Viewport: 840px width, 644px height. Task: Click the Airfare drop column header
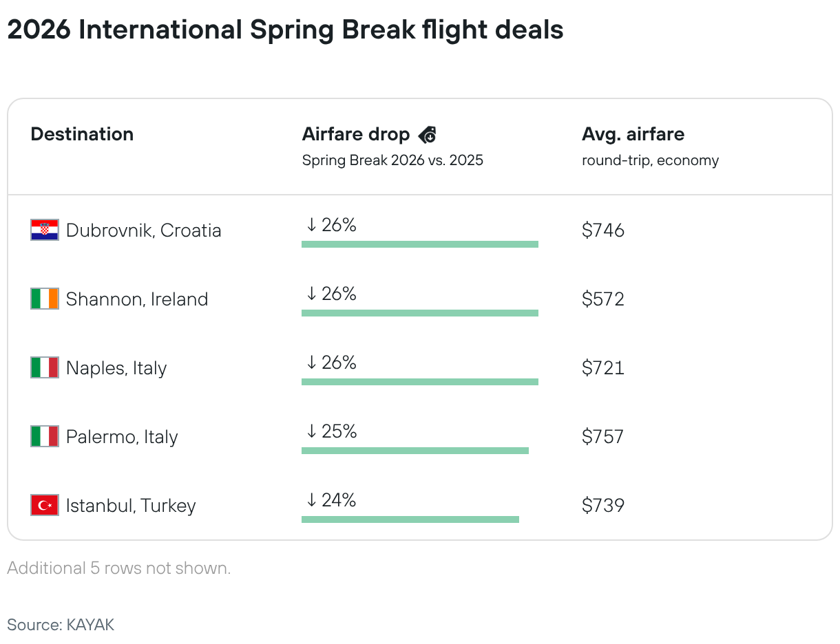355,134
